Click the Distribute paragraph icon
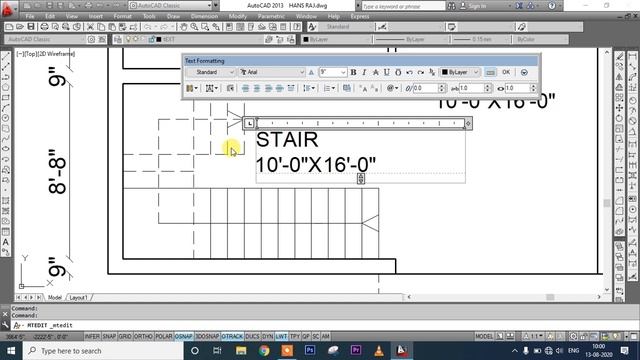Screen dimensions: 640x360 291,88
